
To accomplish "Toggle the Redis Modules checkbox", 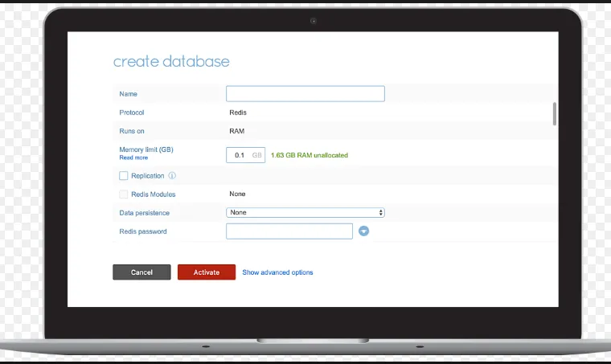I will click(124, 194).
